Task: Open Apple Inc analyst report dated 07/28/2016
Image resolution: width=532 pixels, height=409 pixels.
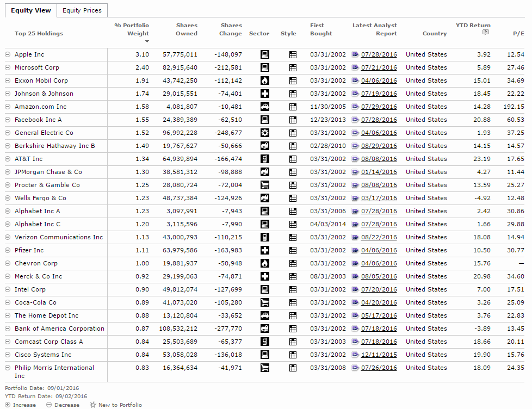Action: pyautogui.click(x=379, y=54)
